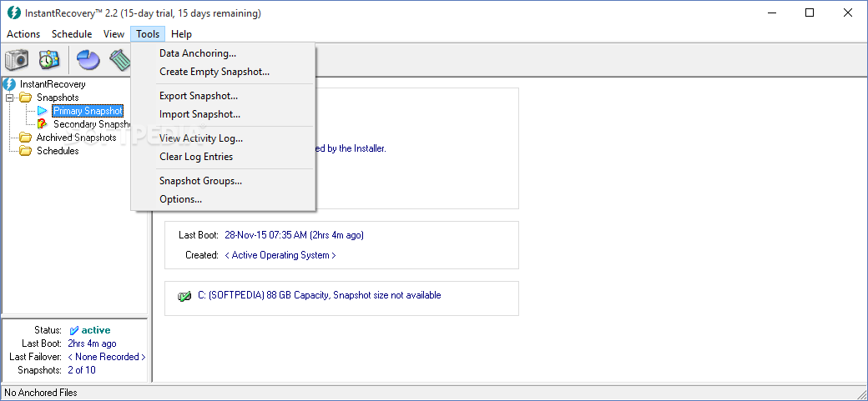Click the question mark icon of Secondary Snapshot
868x401 pixels.
(x=43, y=124)
